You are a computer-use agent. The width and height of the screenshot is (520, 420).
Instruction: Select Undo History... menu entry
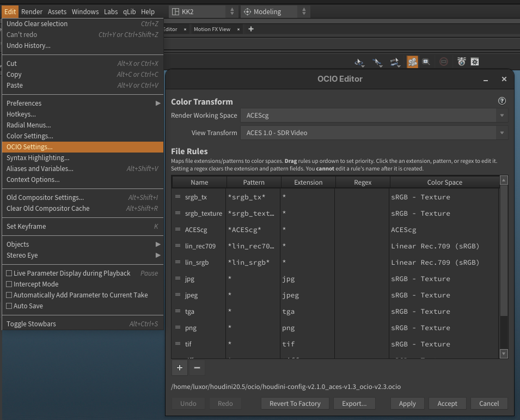pyautogui.click(x=83, y=46)
